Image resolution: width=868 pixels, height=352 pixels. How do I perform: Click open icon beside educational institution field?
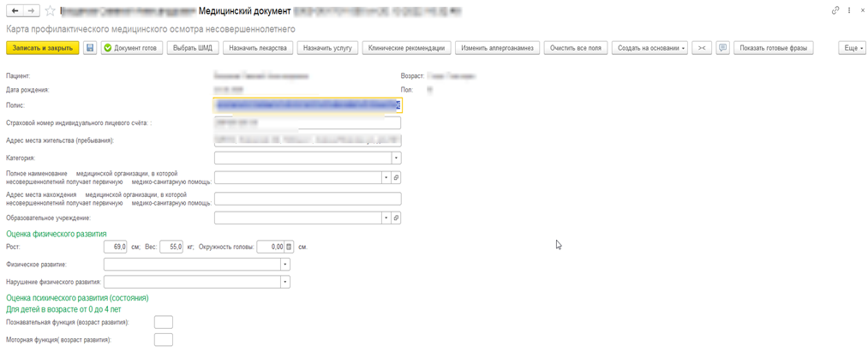click(x=397, y=218)
